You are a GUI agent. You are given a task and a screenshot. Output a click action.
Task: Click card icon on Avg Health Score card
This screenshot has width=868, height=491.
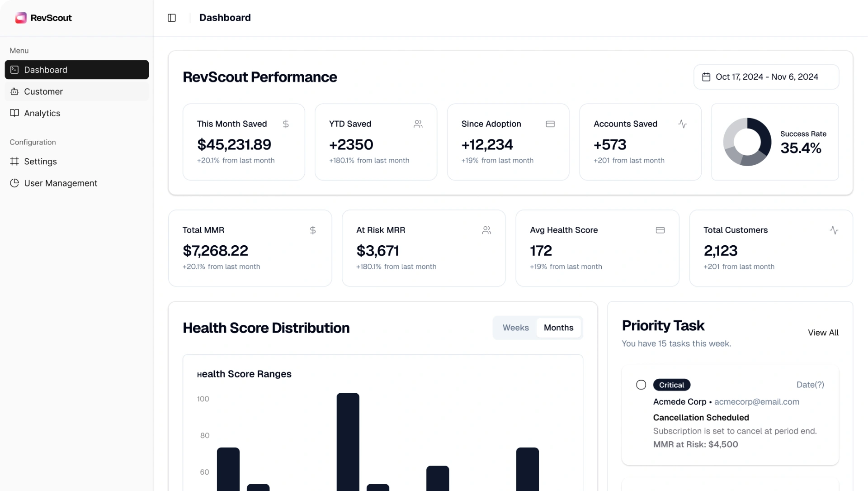tap(660, 230)
